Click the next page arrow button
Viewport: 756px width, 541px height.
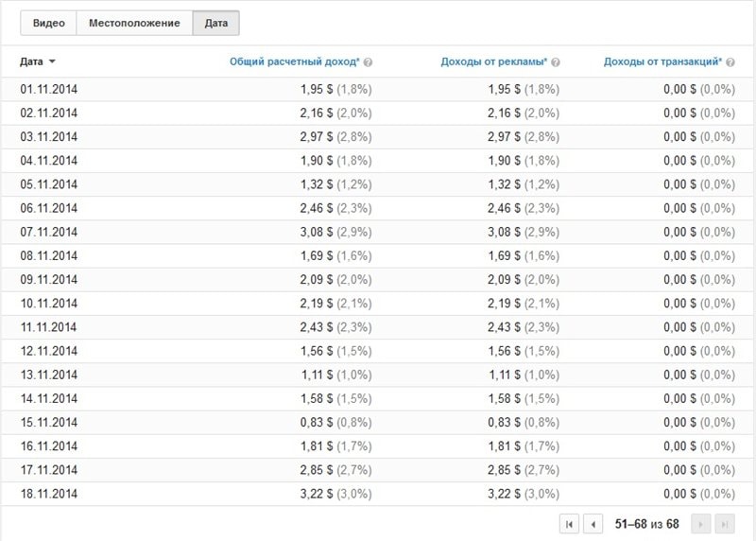(x=701, y=523)
